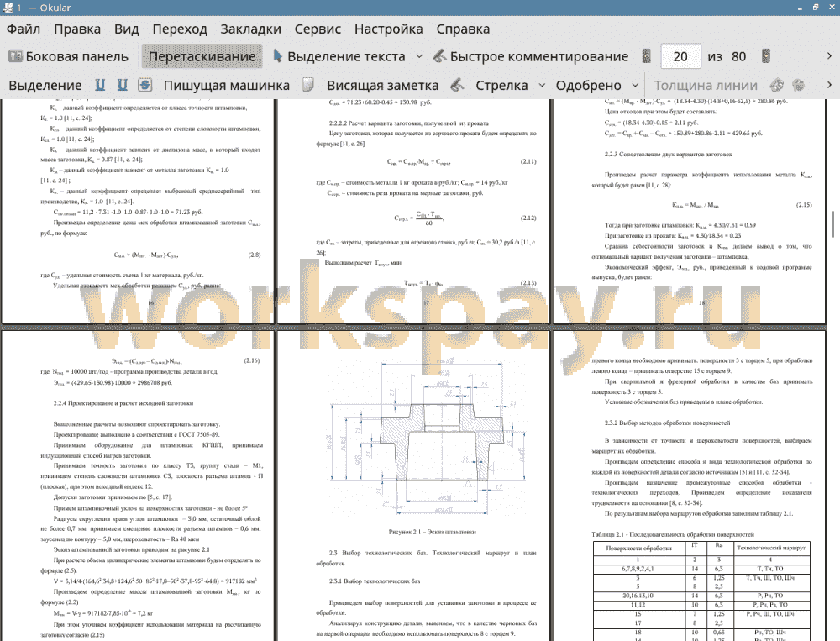Open the Настройка menu
Image resolution: width=840 pixels, height=641 pixels.
point(388,29)
